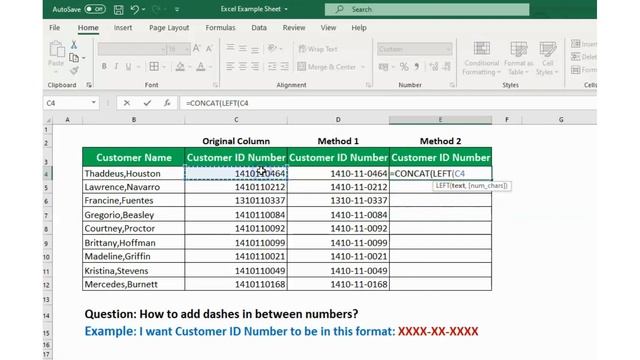The width and height of the screenshot is (640, 360).
Task: Click the Save icon in the title bar
Action: [118, 9]
